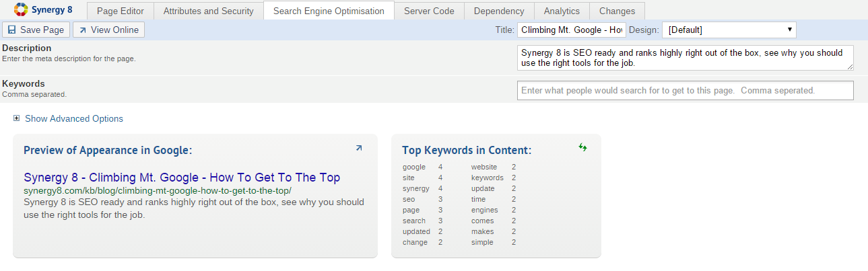Viewport: 868px width, 271px height.
Task: Switch to the Page Editor tab
Action: click(120, 11)
